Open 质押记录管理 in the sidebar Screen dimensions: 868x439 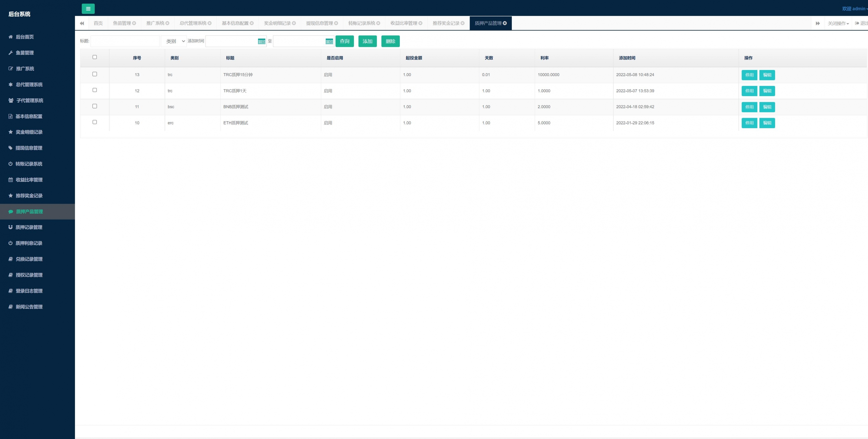point(29,227)
